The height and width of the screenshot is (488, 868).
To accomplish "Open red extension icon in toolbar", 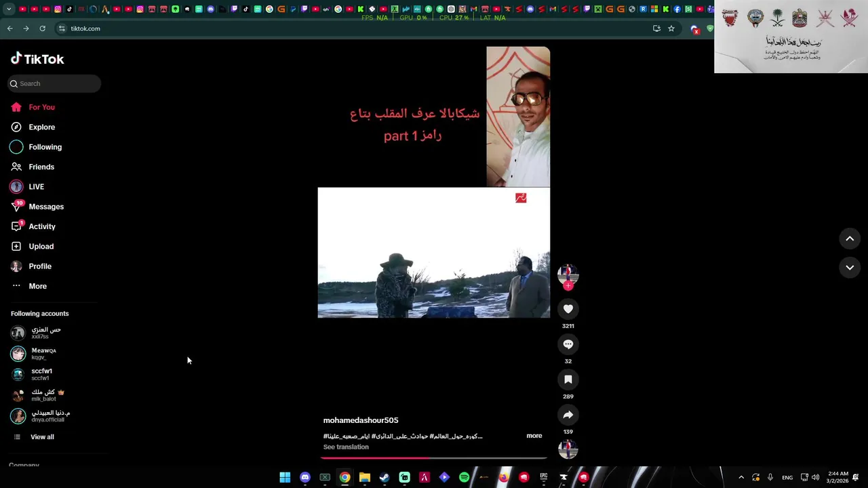I will pyautogui.click(x=694, y=29).
